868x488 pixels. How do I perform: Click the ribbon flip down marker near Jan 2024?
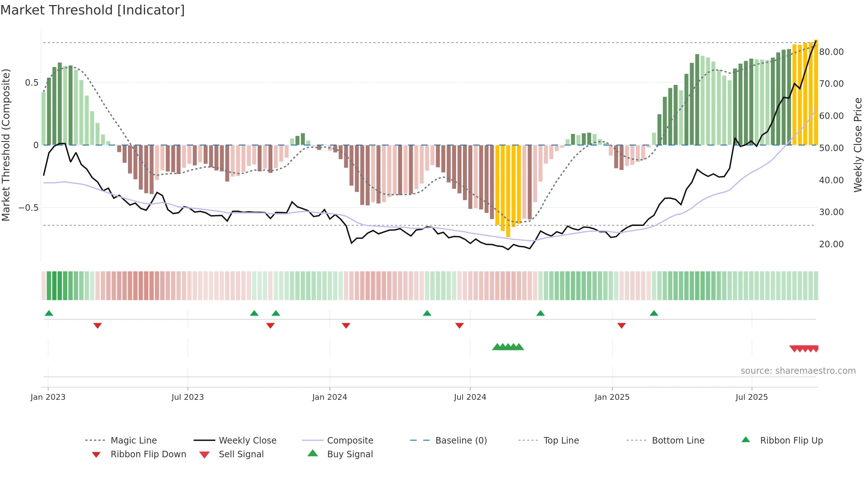346,326
